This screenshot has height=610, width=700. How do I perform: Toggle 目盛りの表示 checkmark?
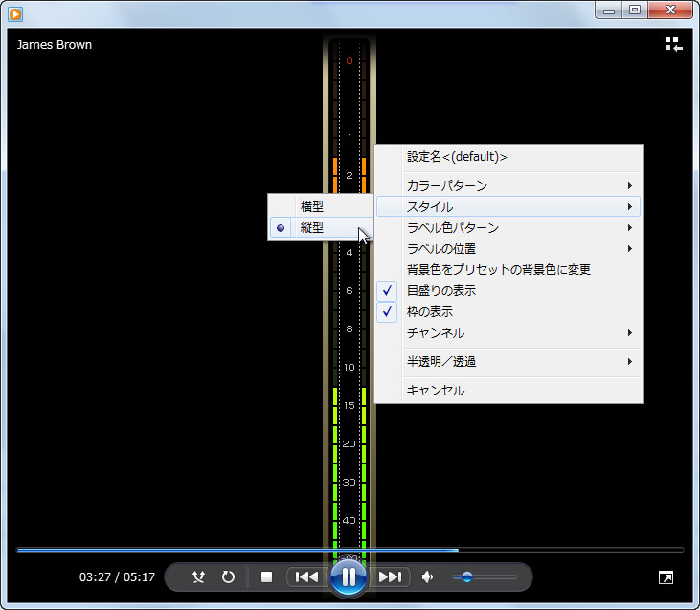[x=508, y=291]
